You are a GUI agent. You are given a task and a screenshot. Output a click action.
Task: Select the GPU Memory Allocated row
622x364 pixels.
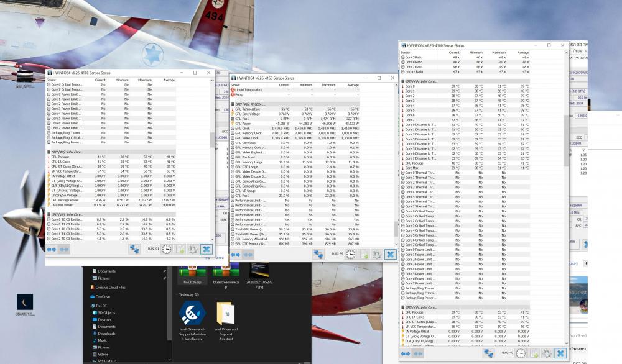294,239
